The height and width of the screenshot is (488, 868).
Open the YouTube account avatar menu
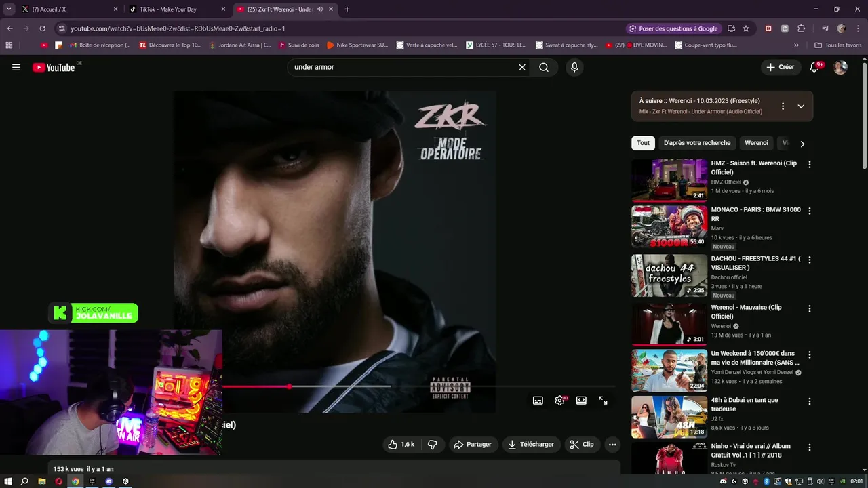840,67
